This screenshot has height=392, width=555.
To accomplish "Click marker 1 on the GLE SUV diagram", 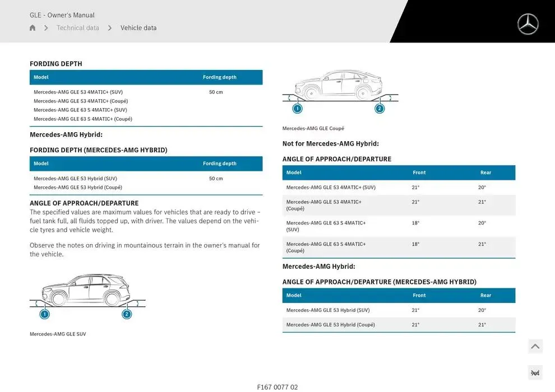I will click(x=44, y=314).
